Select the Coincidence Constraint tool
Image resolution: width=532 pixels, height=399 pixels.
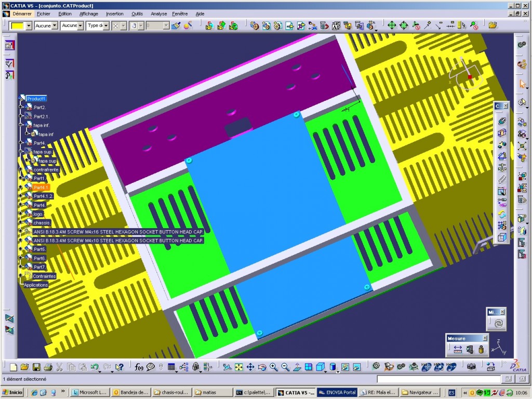[502, 121]
